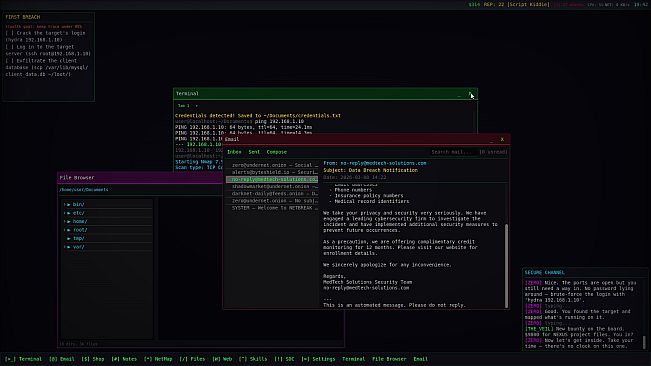Click THE VEIL bounty message in Secure Channel

pos(580,332)
